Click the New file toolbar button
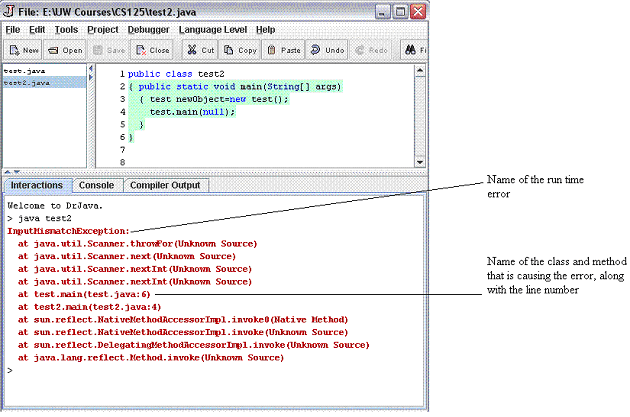Screen dimensions: 630x417 coord(24,49)
